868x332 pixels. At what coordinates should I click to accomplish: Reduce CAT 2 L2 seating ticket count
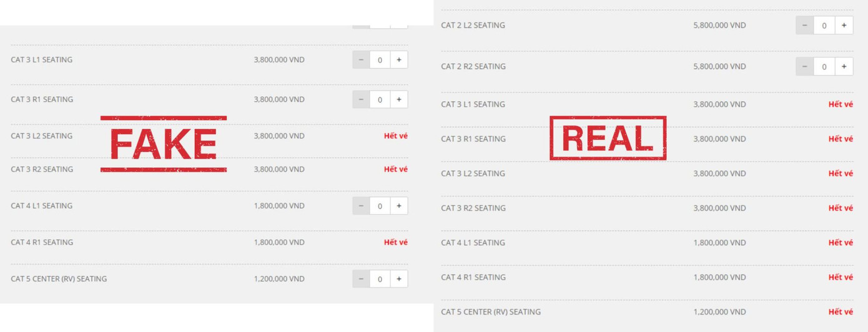click(804, 26)
